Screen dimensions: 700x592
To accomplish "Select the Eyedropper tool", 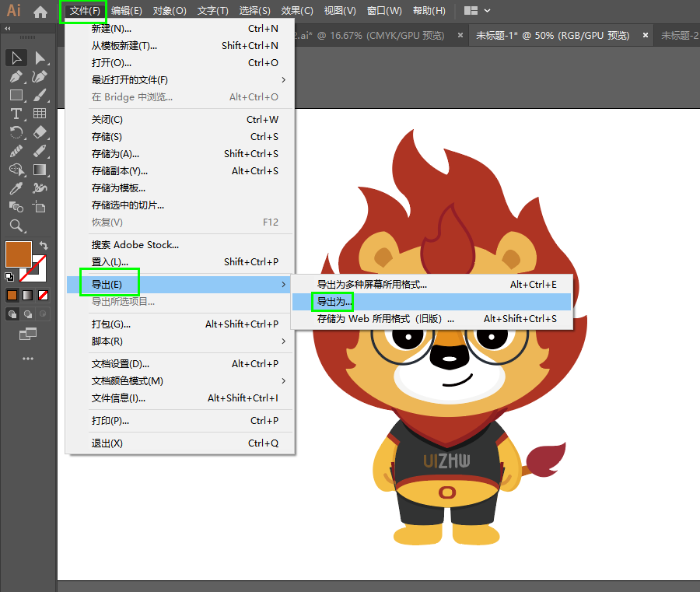I will click(x=16, y=189).
